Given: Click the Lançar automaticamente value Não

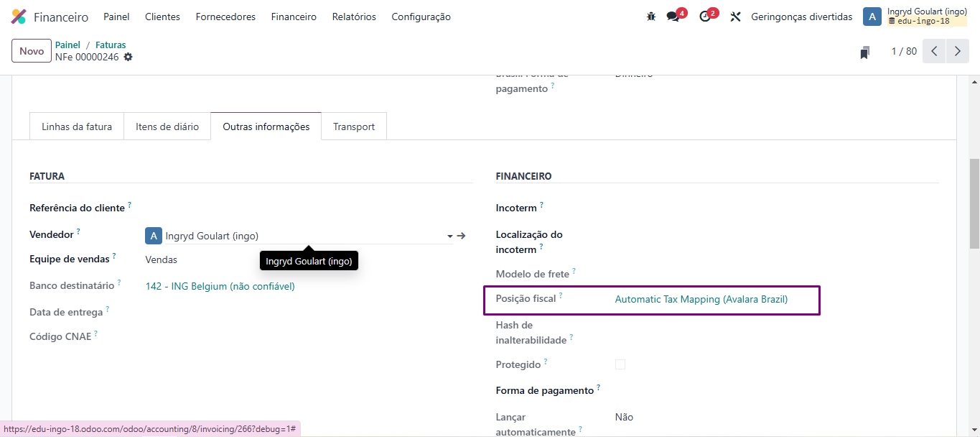Looking at the screenshot, I should click(624, 417).
